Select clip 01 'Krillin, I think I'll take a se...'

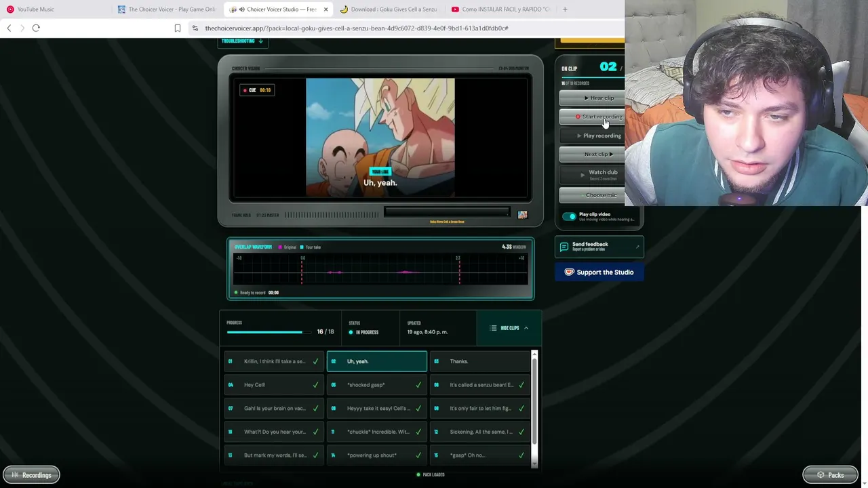pos(274,361)
